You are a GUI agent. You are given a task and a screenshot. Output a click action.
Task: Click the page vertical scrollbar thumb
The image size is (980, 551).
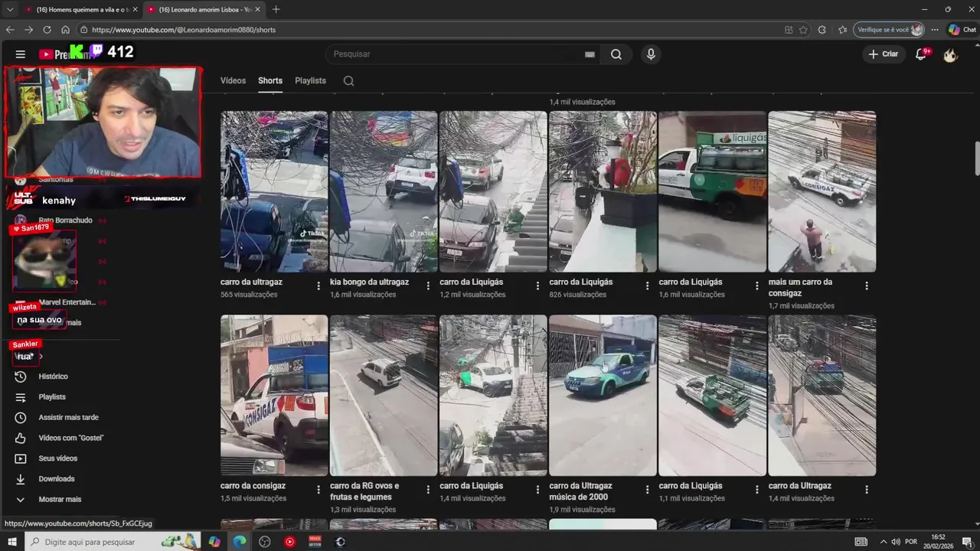click(x=976, y=158)
